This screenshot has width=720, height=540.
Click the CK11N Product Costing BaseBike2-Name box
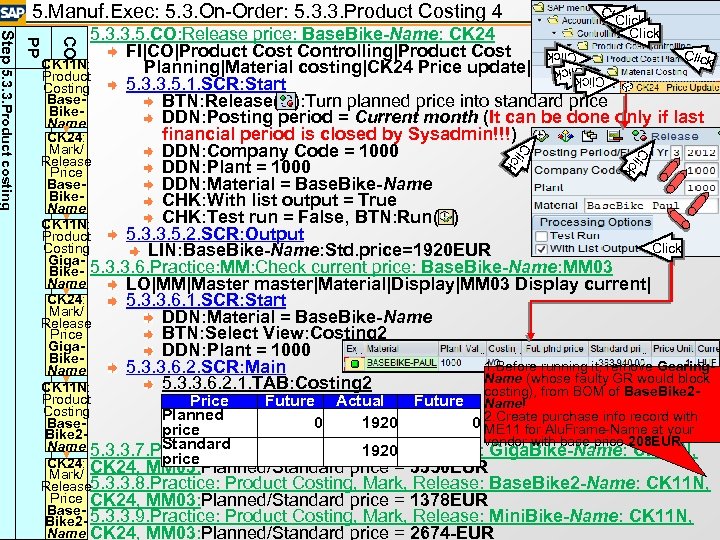pyautogui.click(x=67, y=417)
